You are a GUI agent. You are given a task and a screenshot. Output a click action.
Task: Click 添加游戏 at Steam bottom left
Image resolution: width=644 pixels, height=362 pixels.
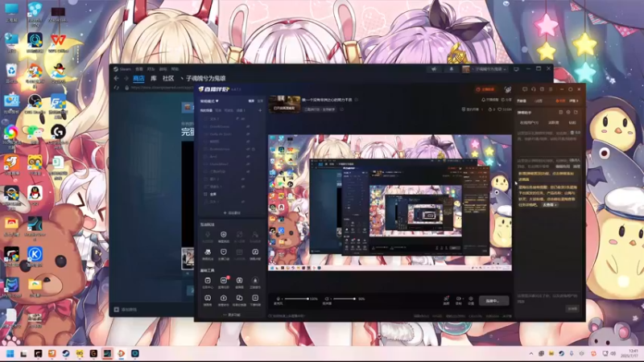(126, 310)
